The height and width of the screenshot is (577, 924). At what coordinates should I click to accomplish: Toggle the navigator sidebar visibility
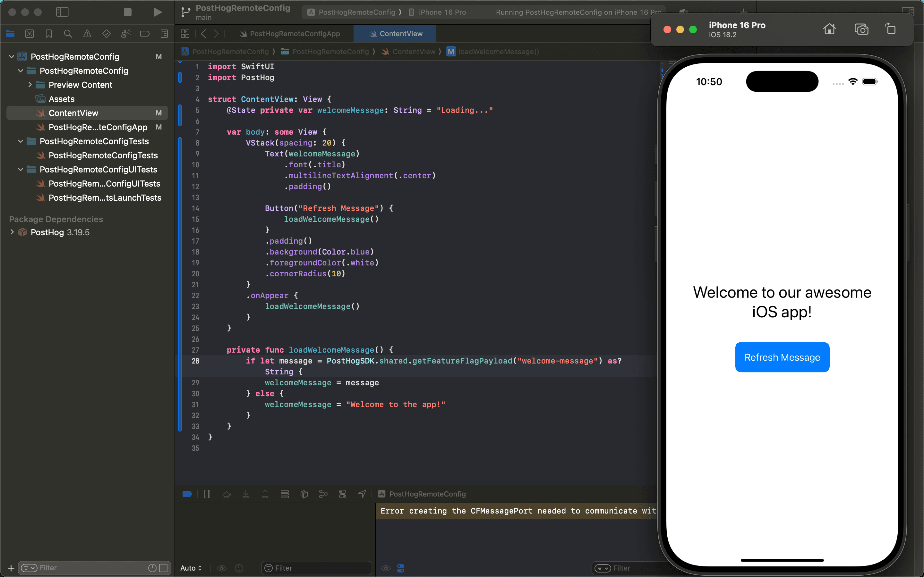click(62, 12)
